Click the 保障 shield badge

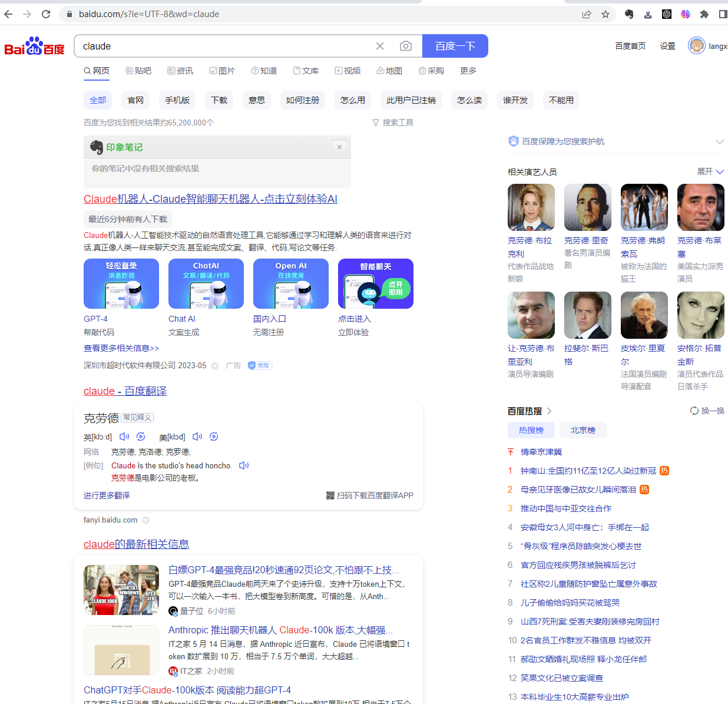pyautogui.click(x=260, y=365)
